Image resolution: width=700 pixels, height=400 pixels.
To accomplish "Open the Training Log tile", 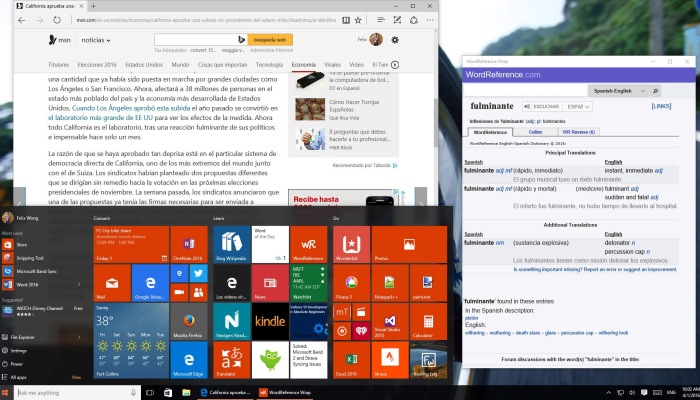I will (x=428, y=360).
